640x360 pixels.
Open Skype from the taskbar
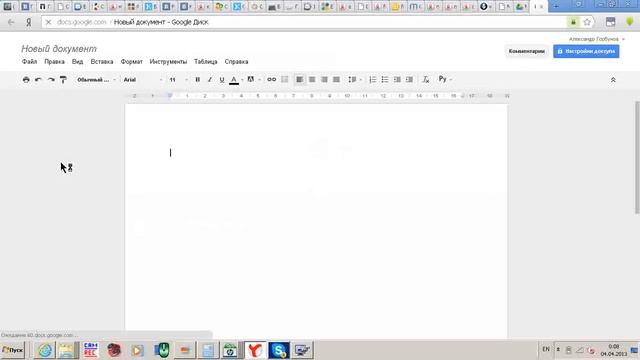(279, 350)
